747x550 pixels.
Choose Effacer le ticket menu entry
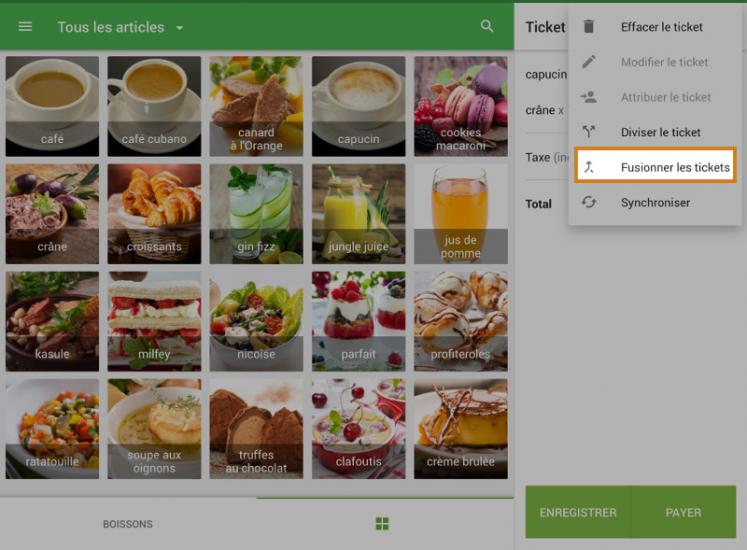[655, 27]
